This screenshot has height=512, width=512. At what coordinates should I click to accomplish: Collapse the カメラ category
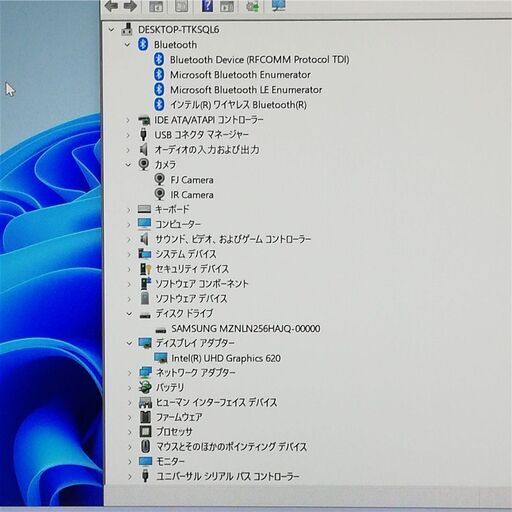tap(128, 165)
